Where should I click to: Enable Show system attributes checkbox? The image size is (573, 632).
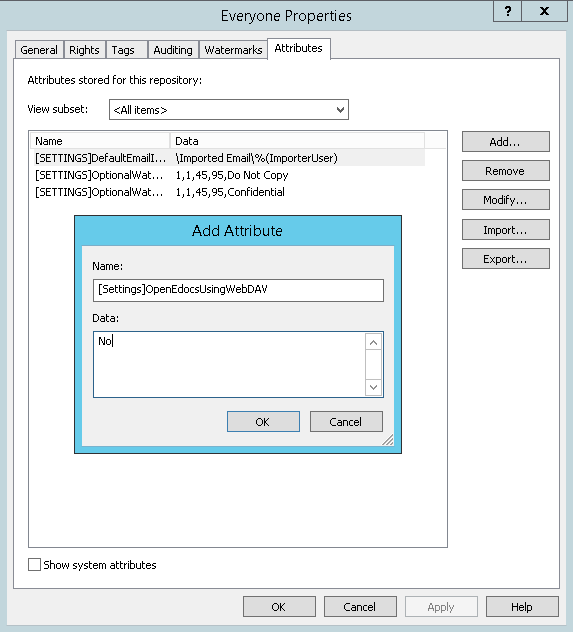34,564
